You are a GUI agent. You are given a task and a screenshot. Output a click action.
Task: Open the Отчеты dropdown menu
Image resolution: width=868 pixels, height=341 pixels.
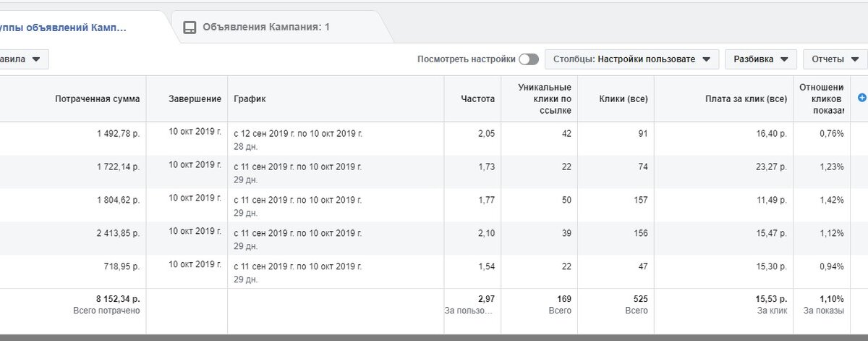click(833, 59)
